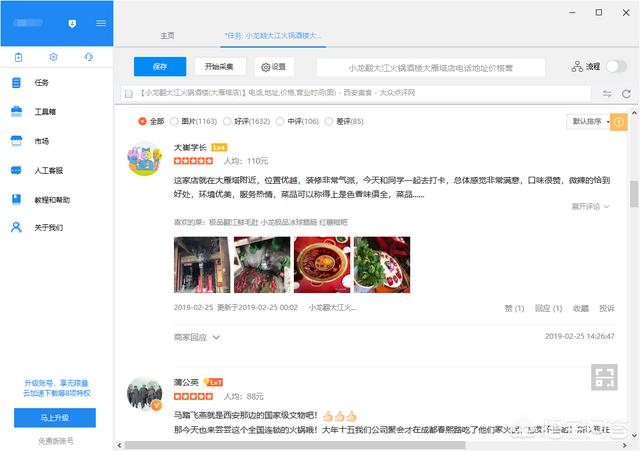The width and height of the screenshot is (640, 451).
Task: Click the horizontal scrollbar at the bottom
Action: pos(295,445)
